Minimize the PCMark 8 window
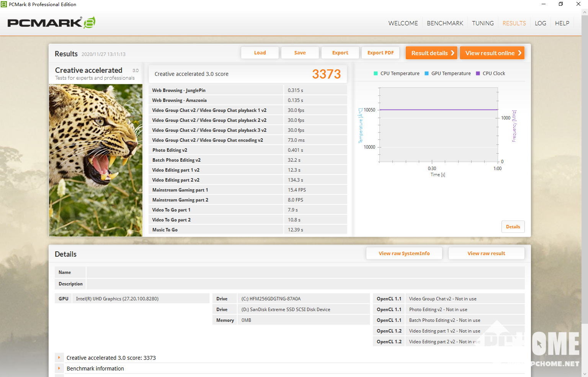 coord(544,4)
